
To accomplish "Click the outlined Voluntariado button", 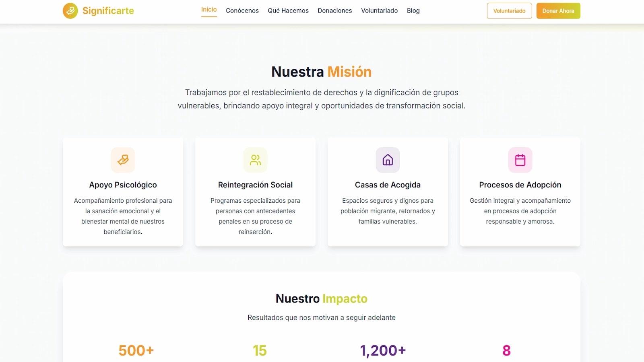I will 510,11.
